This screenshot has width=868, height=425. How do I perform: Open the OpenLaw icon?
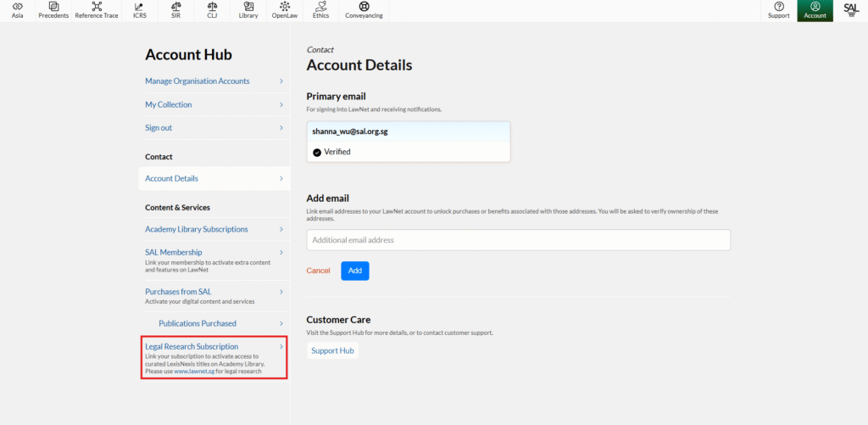(x=285, y=7)
